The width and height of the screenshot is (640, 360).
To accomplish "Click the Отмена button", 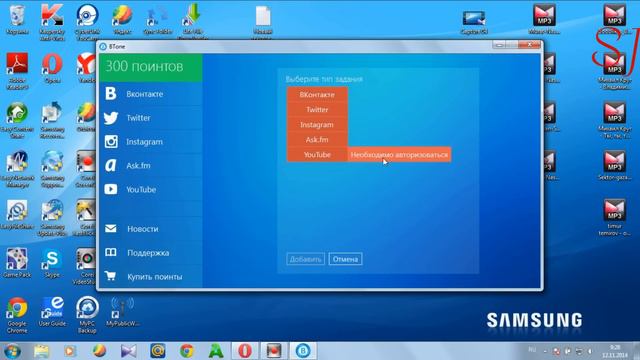I will (x=345, y=259).
